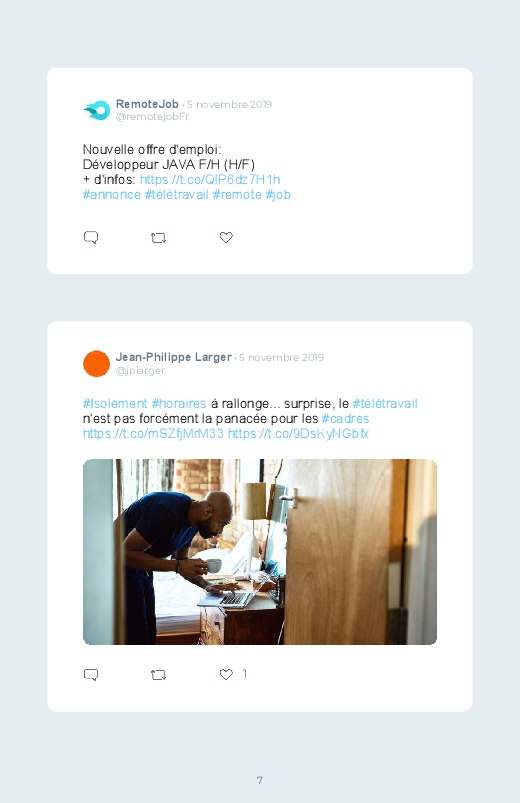Open the #job hashtag
This screenshot has width=520, height=803.
[x=278, y=195]
